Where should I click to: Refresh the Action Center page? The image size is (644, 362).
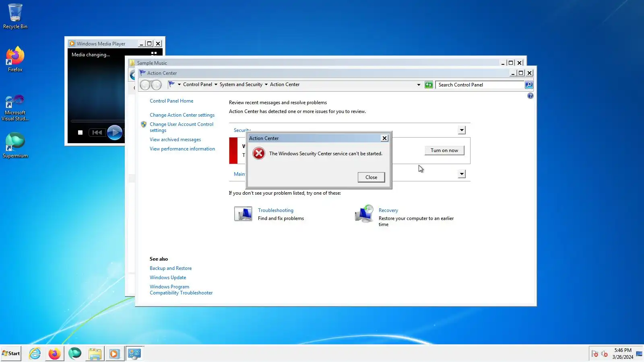429,85
